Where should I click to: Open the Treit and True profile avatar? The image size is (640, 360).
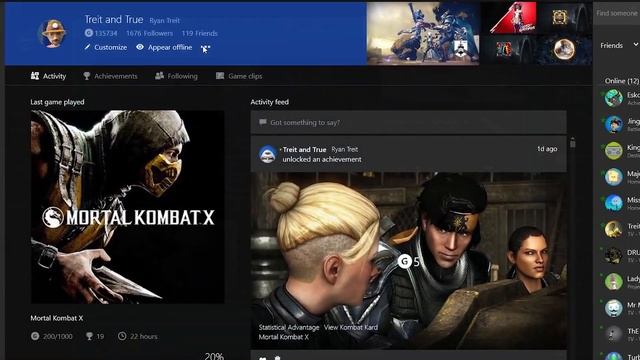coord(53,33)
